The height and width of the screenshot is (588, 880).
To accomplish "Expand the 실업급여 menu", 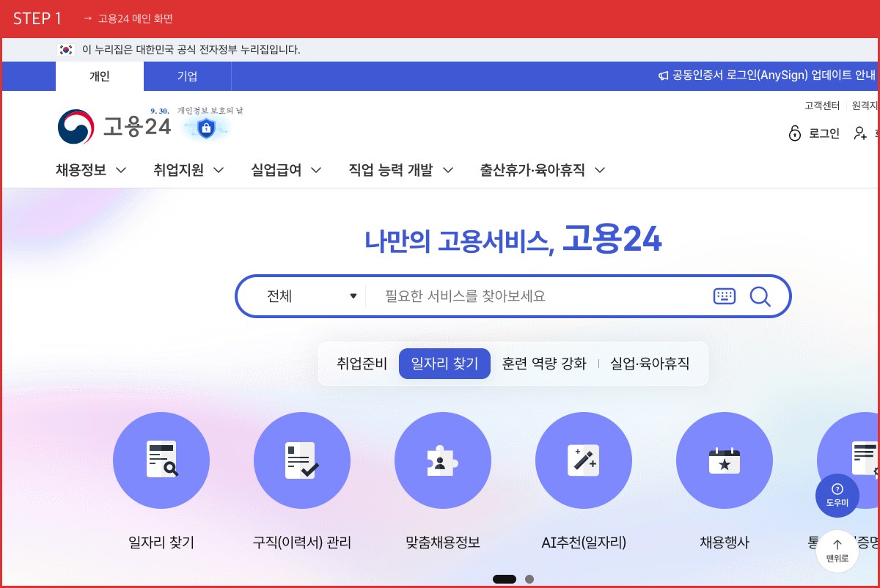I will 286,170.
